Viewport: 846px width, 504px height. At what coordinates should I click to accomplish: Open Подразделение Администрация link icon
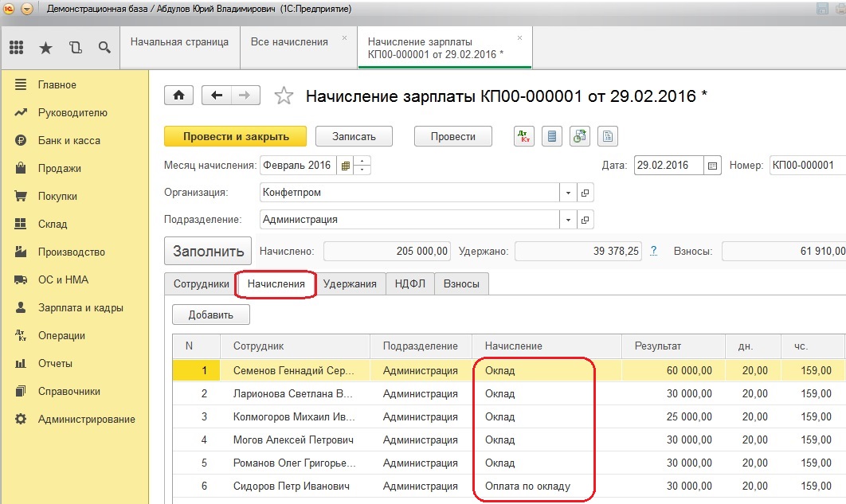click(x=585, y=220)
